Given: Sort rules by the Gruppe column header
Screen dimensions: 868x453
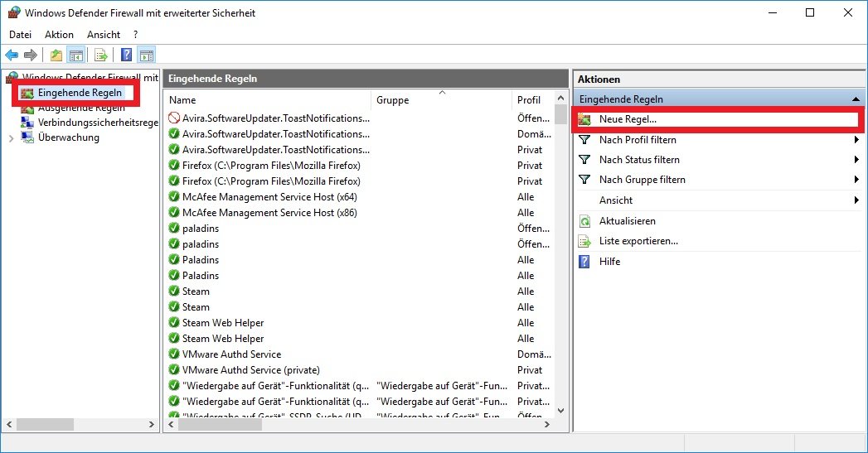Looking at the screenshot, I should [x=393, y=100].
